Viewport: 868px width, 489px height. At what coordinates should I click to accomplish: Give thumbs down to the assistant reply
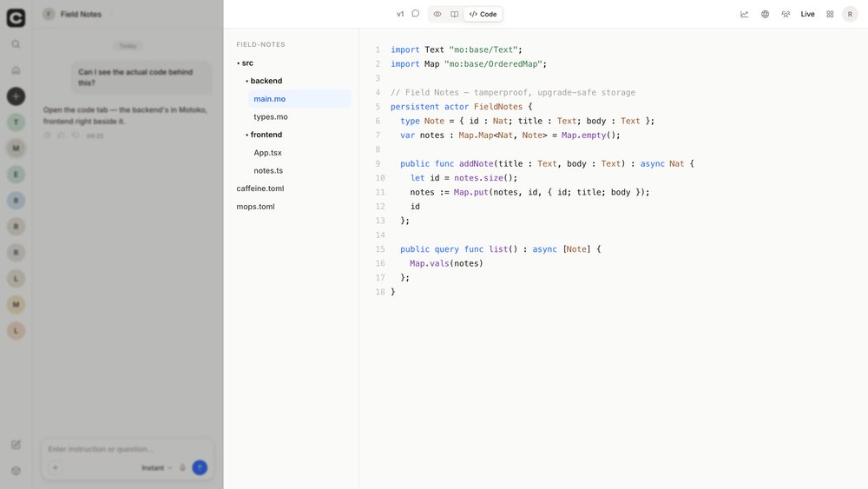(x=76, y=135)
